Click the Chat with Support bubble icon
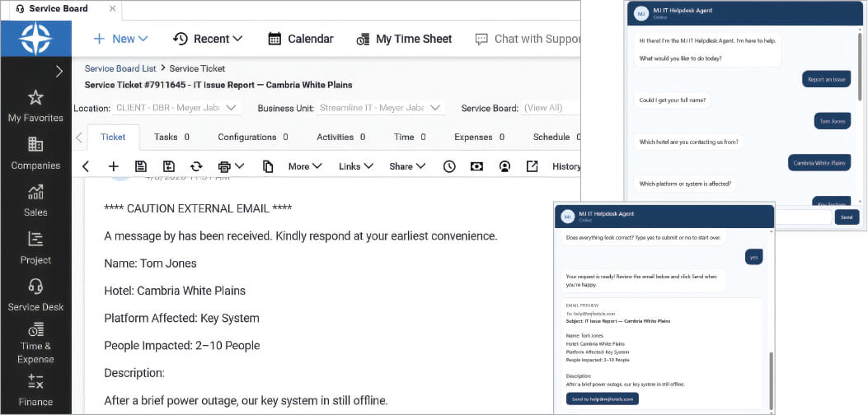The width and height of the screenshot is (868, 415). pyautogui.click(x=481, y=39)
